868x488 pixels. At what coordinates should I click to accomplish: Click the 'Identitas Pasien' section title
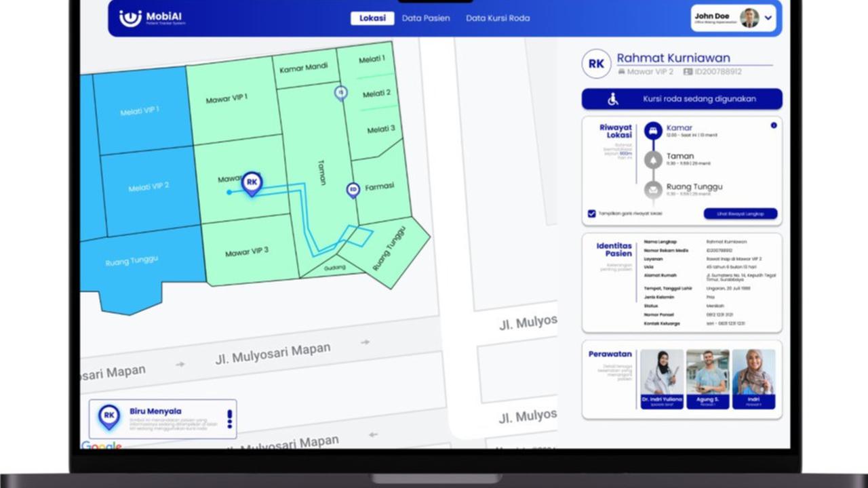click(x=614, y=249)
